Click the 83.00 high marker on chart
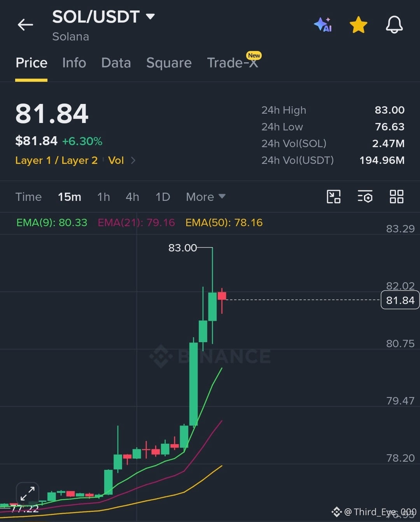The width and height of the screenshot is (420, 522). tap(183, 248)
